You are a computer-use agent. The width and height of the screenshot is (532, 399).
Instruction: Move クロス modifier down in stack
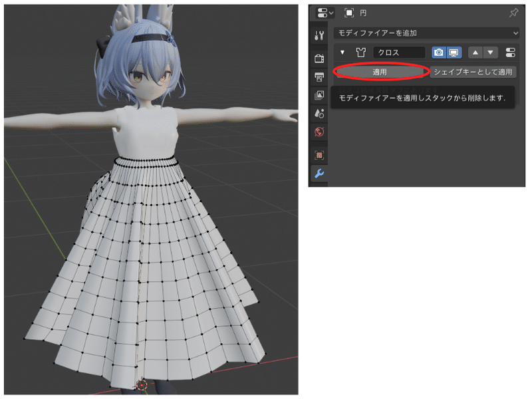tap(490, 53)
